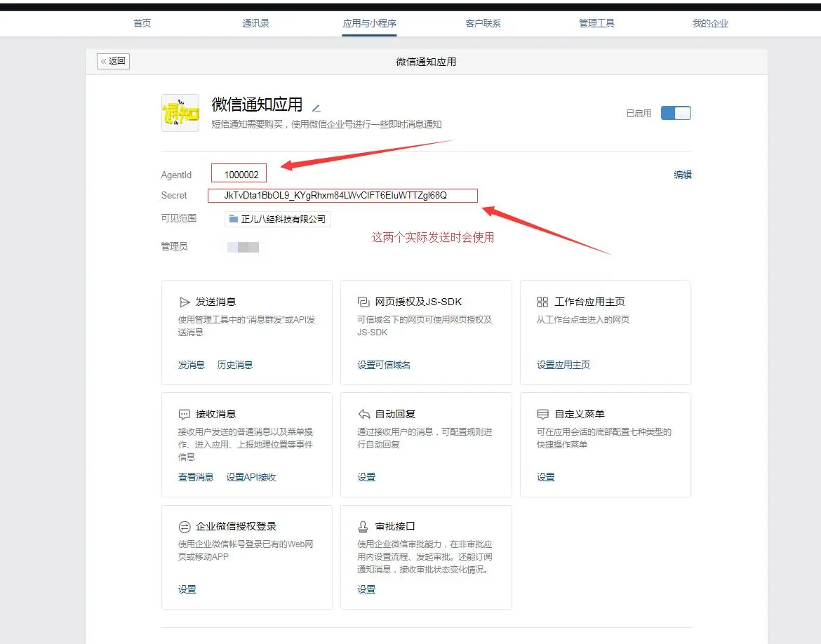Click the 设置可信域名 link
This screenshot has height=644, width=821.
(384, 365)
